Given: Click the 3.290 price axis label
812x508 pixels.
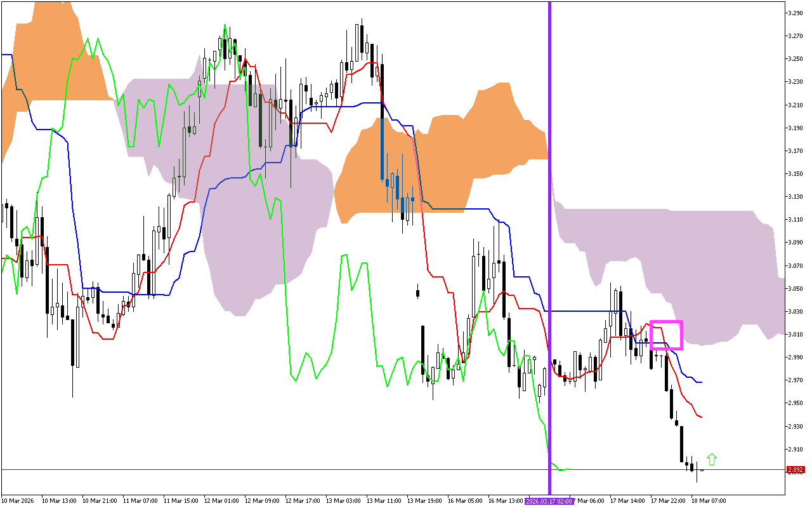Looking at the screenshot, I should pos(796,13).
